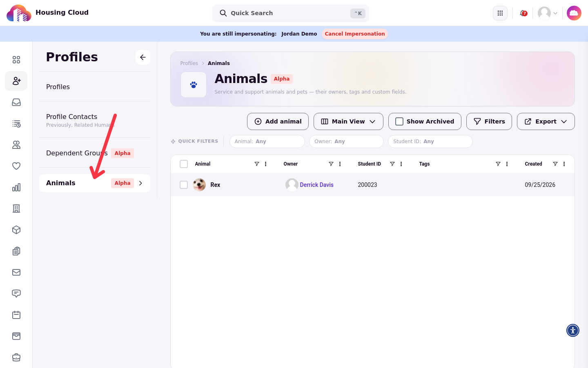Open the bar chart reports icon

16,187
